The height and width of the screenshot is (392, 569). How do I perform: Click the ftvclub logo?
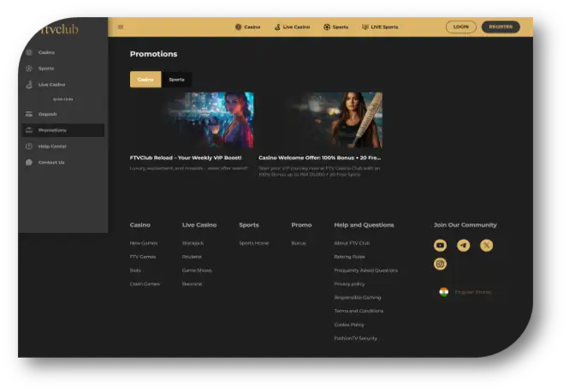click(x=59, y=28)
